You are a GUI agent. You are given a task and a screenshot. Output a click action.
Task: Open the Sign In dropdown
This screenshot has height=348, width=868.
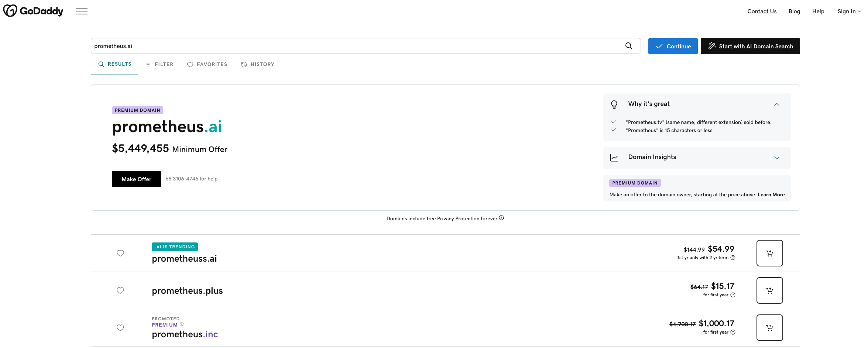pyautogui.click(x=849, y=11)
